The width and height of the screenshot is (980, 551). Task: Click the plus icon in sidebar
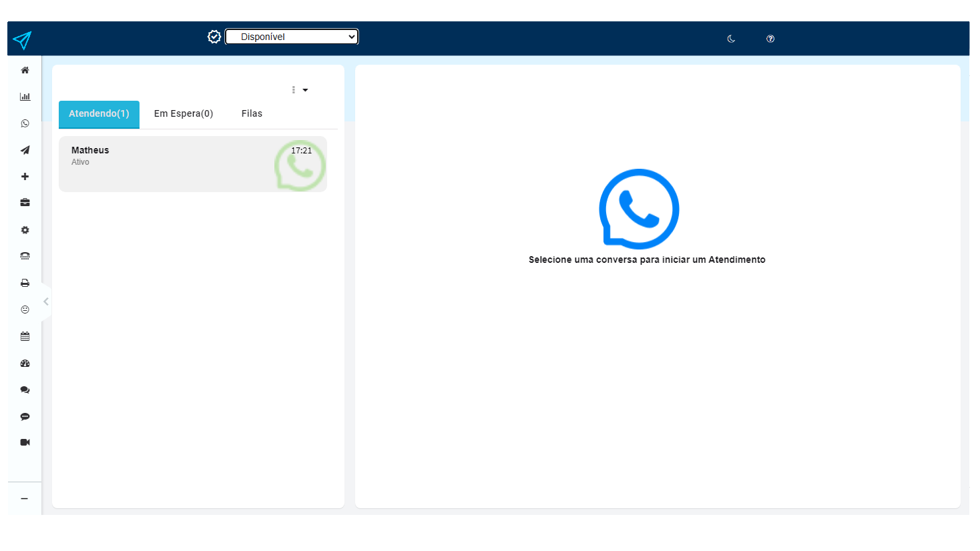(25, 177)
